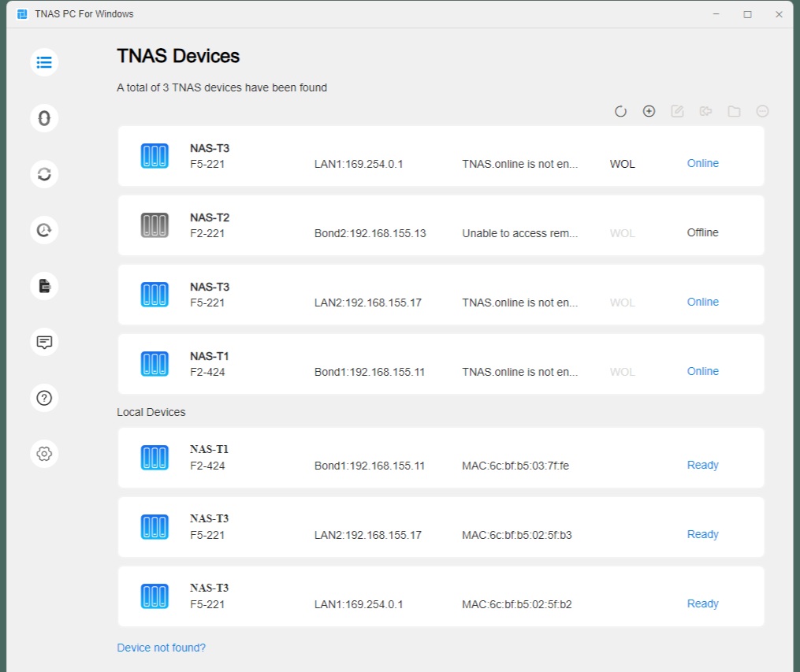
Task: Click the folder toolbar icon
Action: click(734, 111)
